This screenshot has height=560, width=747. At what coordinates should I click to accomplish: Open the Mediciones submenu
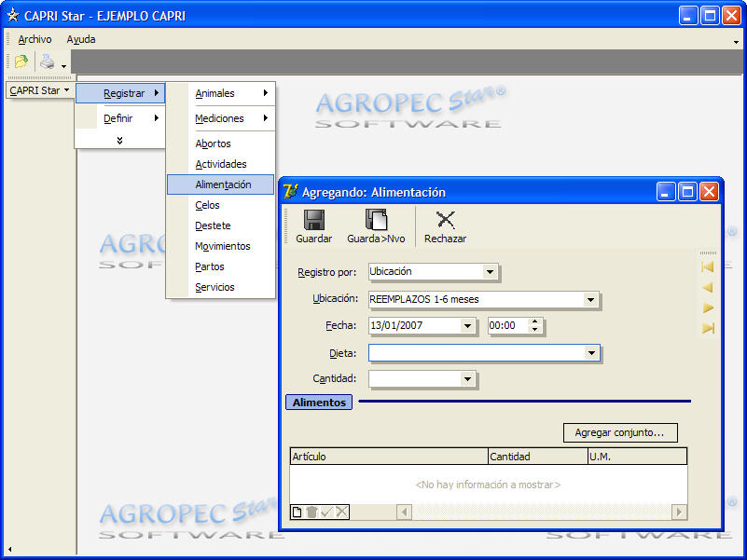click(x=221, y=118)
